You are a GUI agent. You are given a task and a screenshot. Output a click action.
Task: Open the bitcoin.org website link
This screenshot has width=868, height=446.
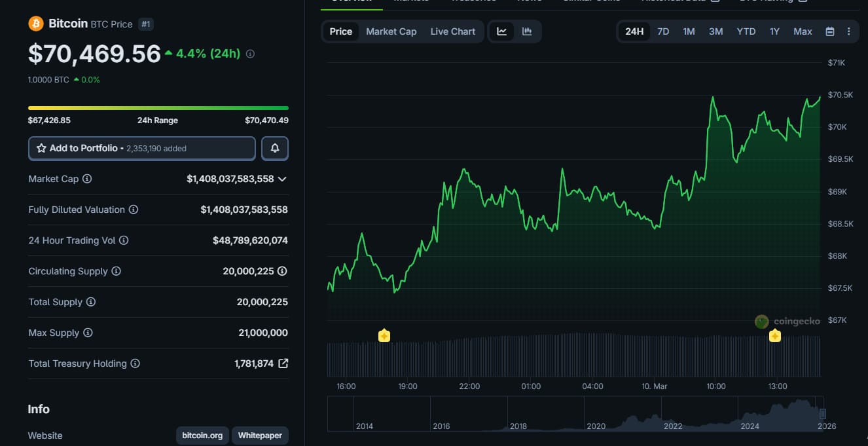tap(202, 436)
